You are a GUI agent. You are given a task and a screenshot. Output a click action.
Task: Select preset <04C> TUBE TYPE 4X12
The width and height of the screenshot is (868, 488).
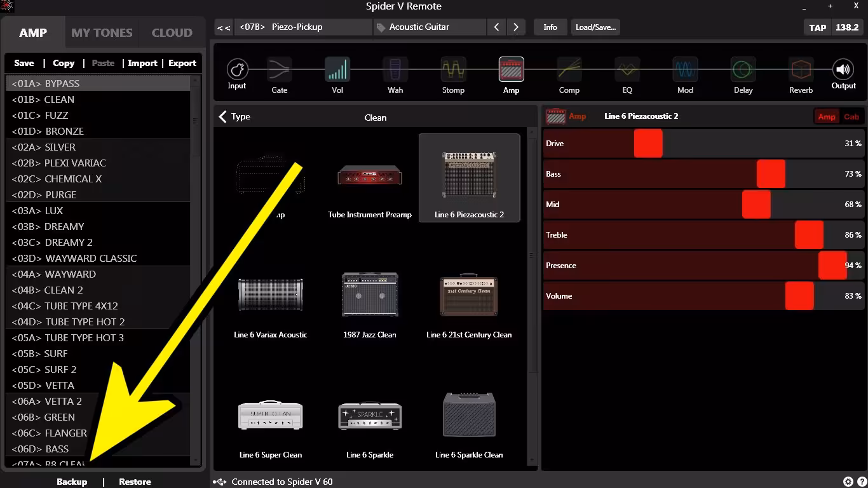(97, 306)
